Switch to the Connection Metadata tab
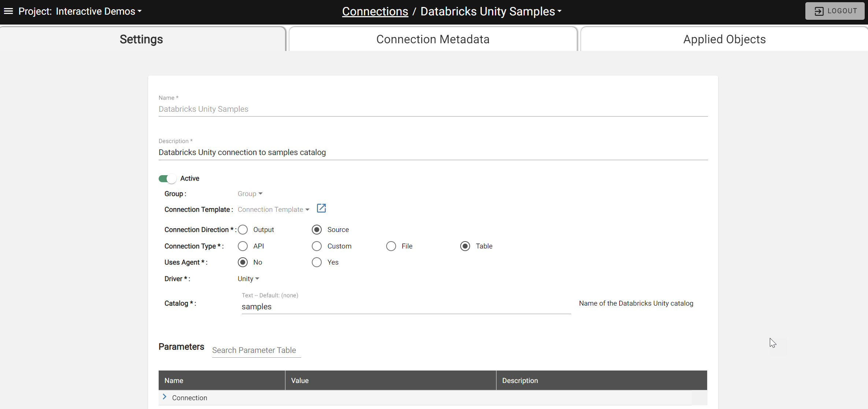This screenshot has width=868, height=409. click(x=433, y=39)
